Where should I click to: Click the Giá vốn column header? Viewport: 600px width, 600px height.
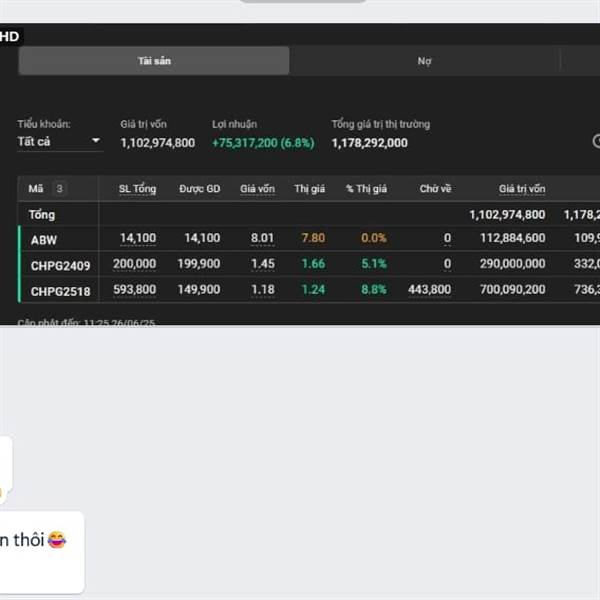257,189
